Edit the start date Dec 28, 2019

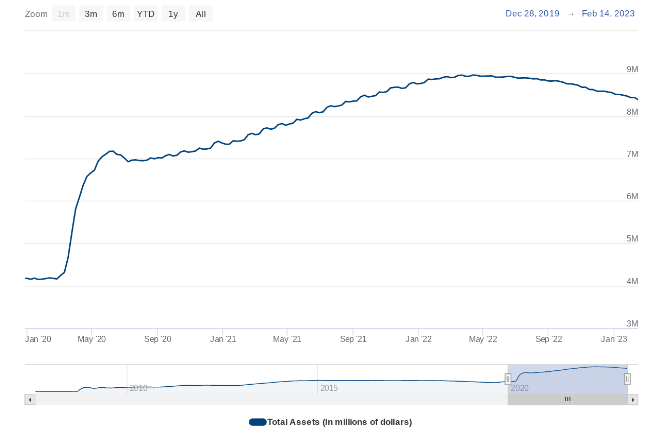click(x=533, y=14)
